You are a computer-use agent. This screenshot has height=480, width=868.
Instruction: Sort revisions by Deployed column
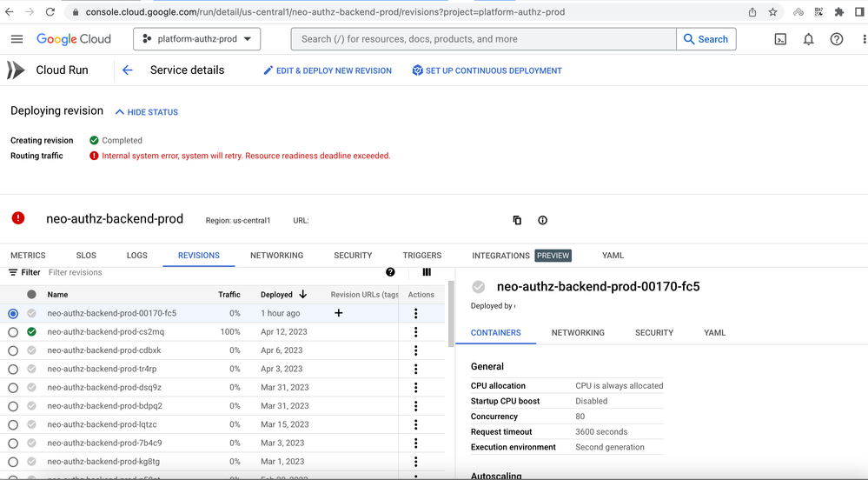click(283, 294)
